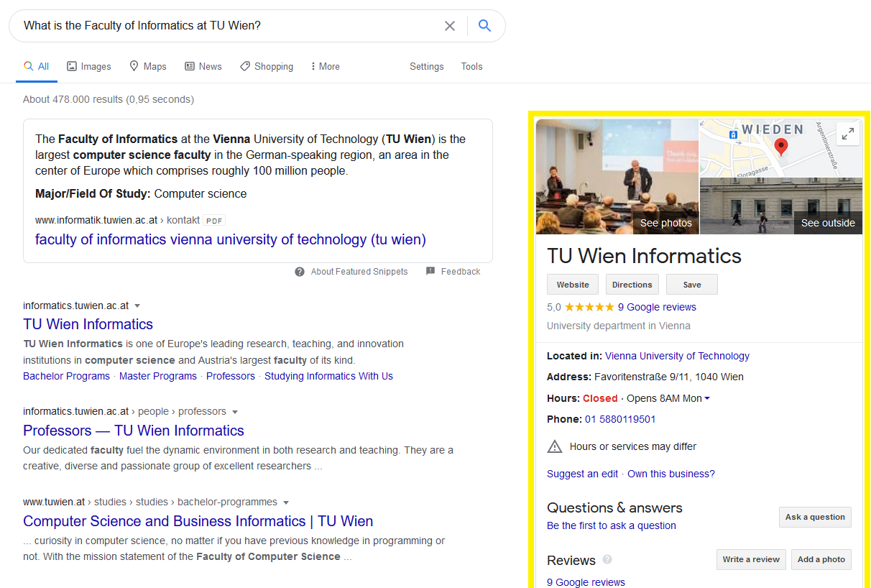Expand arrow next to people › professors URL
The image size is (871, 588).
click(235, 412)
